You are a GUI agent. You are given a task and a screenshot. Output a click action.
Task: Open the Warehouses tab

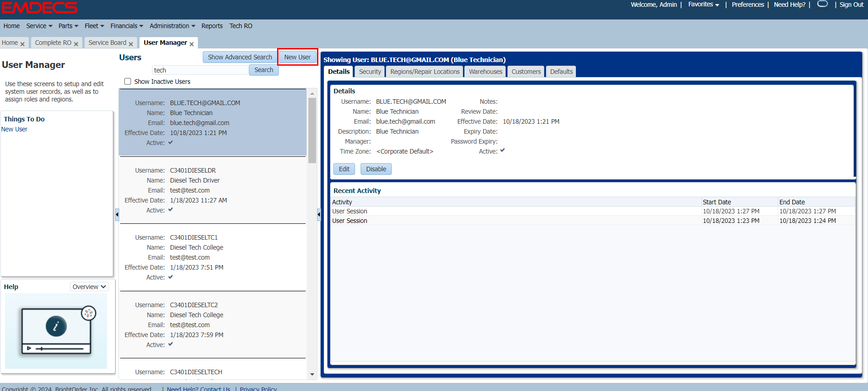point(486,72)
